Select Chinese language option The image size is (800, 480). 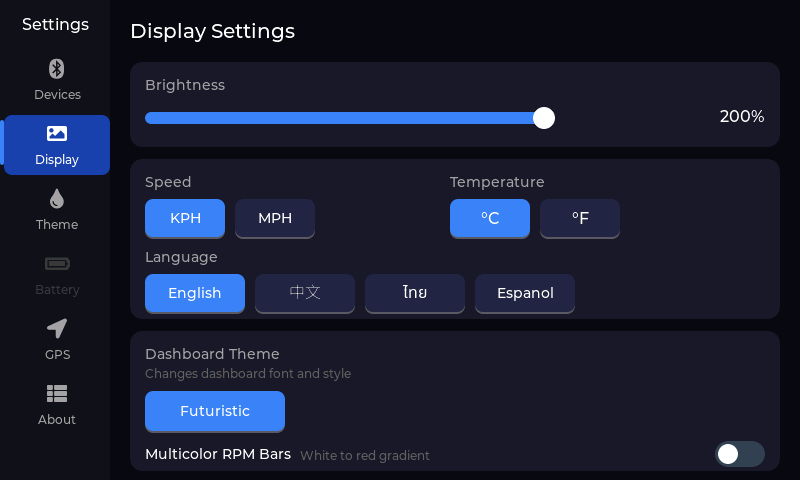coord(305,293)
